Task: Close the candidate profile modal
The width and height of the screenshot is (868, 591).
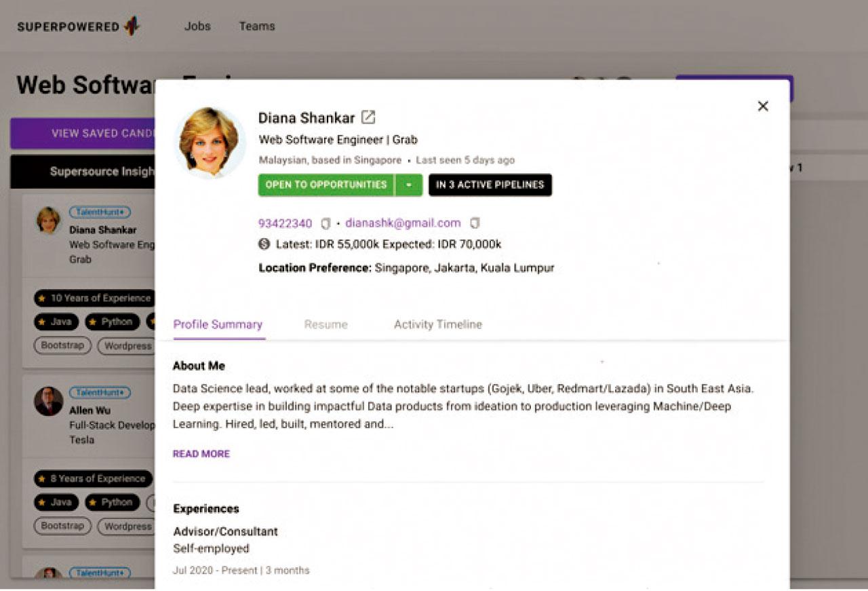Action: [x=763, y=106]
